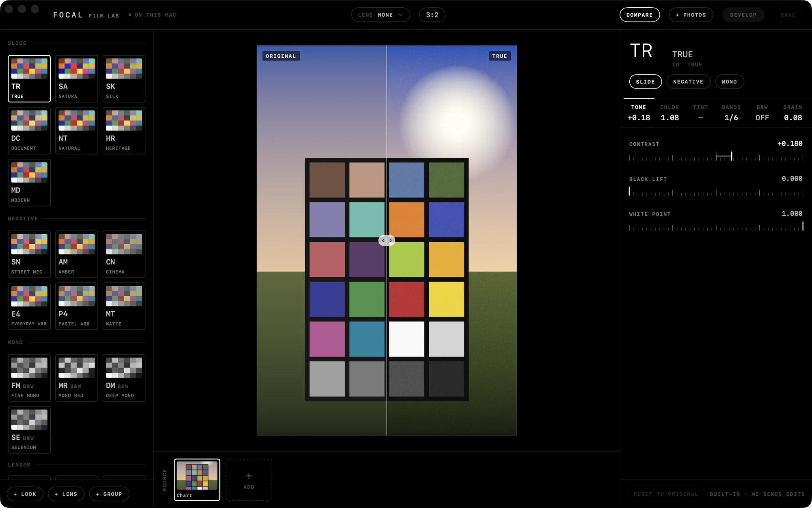
Task: Open the Lens None dropdown
Action: (380, 15)
